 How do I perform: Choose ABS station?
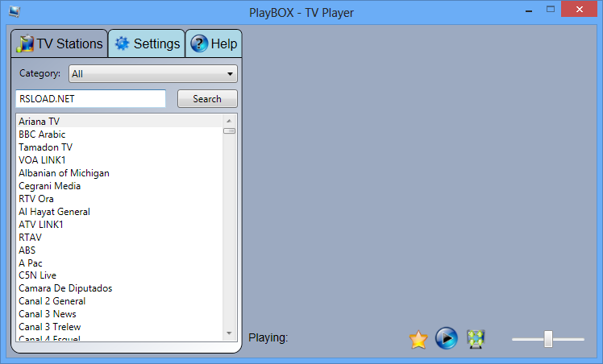point(119,250)
